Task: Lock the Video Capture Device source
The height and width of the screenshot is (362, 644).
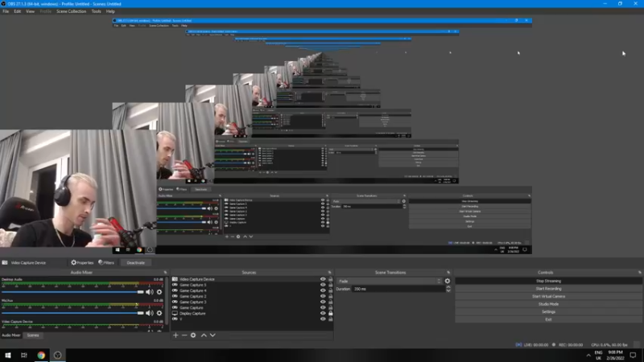Action: (x=330, y=279)
